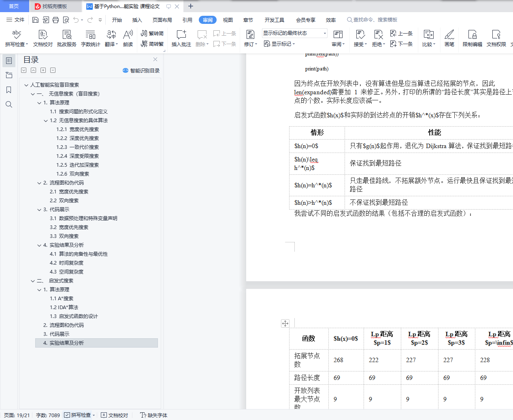Click 缺失字体 in status bar
This screenshot has height=420, width=513.
click(x=153, y=415)
